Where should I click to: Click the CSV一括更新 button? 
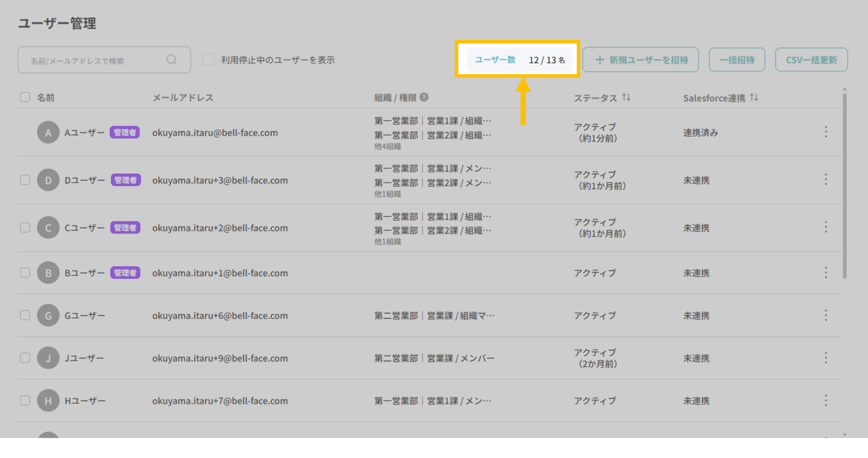click(811, 60)
